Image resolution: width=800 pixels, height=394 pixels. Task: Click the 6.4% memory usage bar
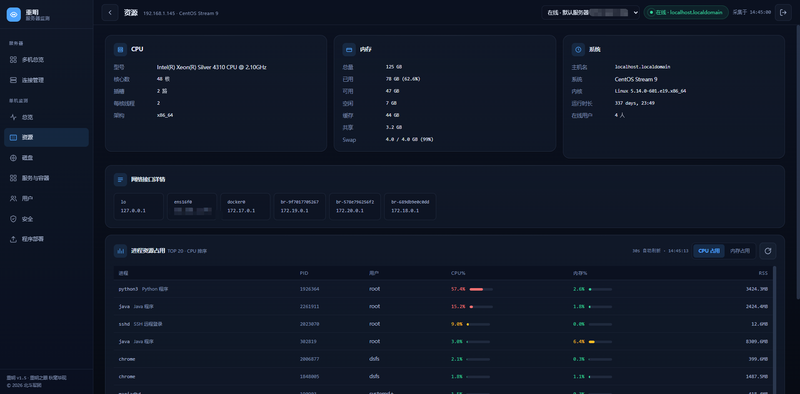click(600, 341)
